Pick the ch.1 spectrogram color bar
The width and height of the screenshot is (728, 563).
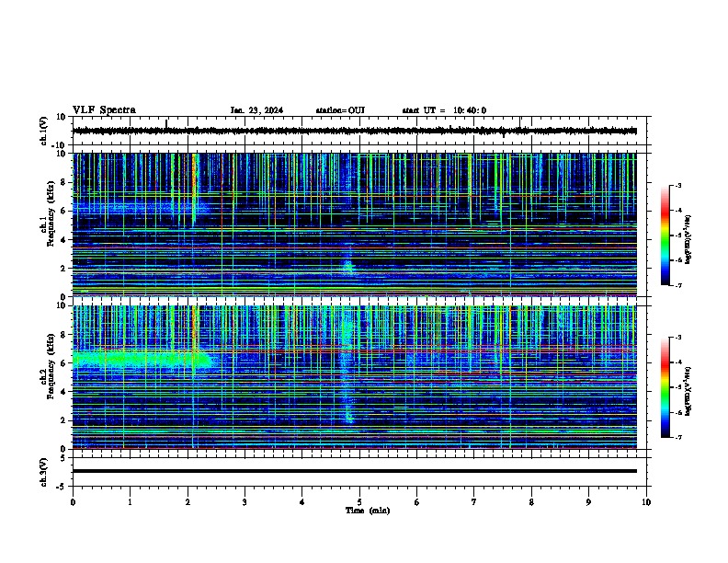click(665, 236)
